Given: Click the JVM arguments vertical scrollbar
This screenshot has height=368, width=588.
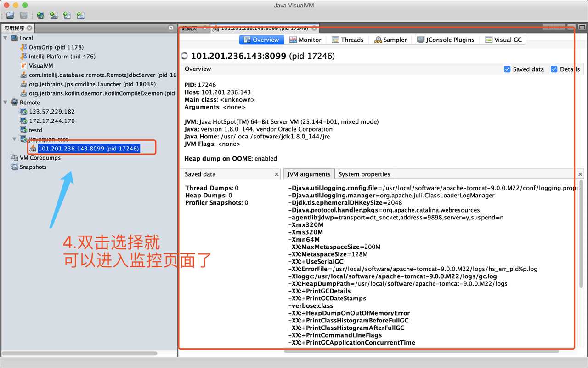Looking at the screenshot, I should tap(581, 234).
